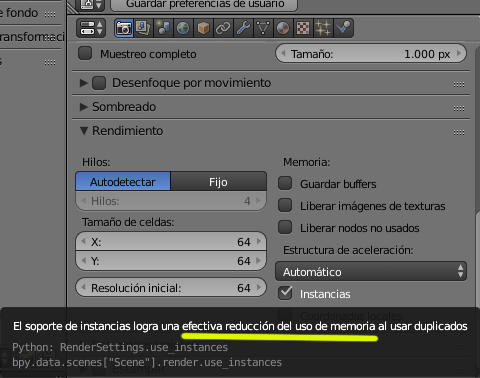
Task: Enable Desenfoque por movimiento checkbox
Action: tap(99, 83)
